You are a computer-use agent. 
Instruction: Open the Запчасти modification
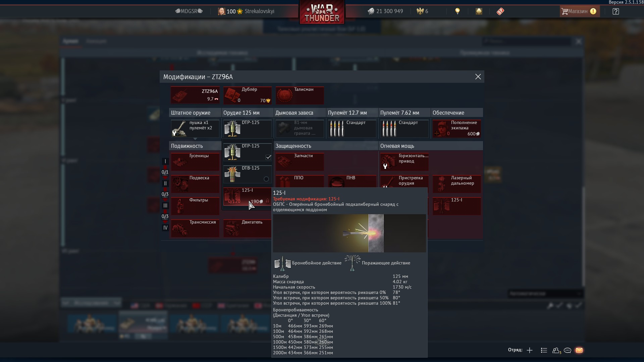[300, 162]
